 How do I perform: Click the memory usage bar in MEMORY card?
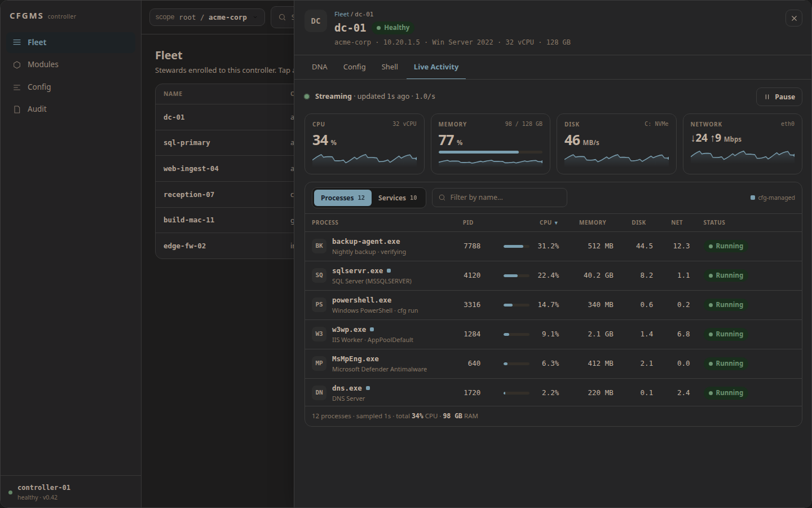click(x=491, y=152)
